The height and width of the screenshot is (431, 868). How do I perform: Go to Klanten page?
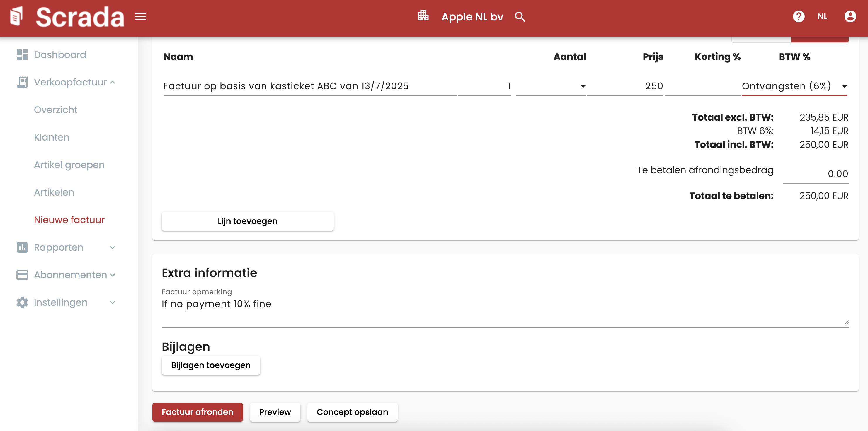pyautogui.click(x=52, y=137)
